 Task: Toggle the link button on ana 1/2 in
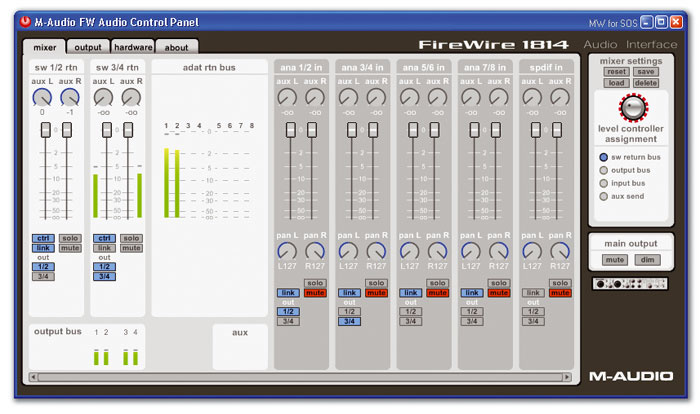(287, 293)
